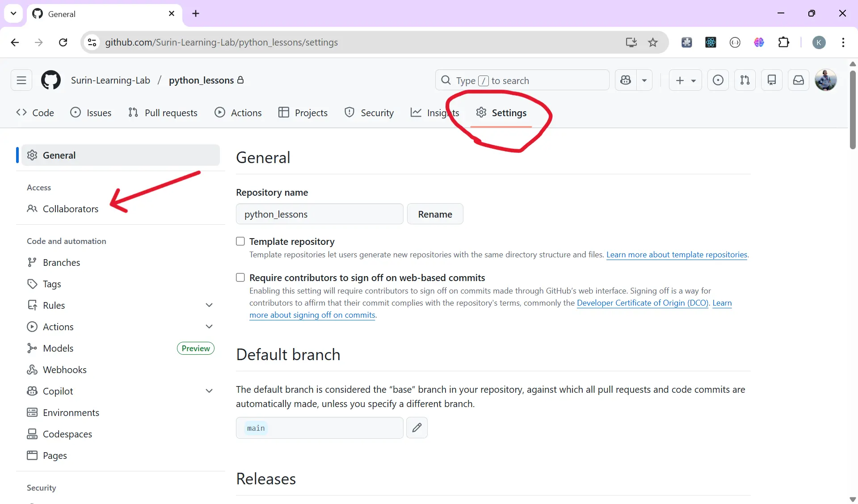Click the install app icon in address bar
Viewport: 858px width, 504px height.
pyautogui.click(x=631, y=42)
